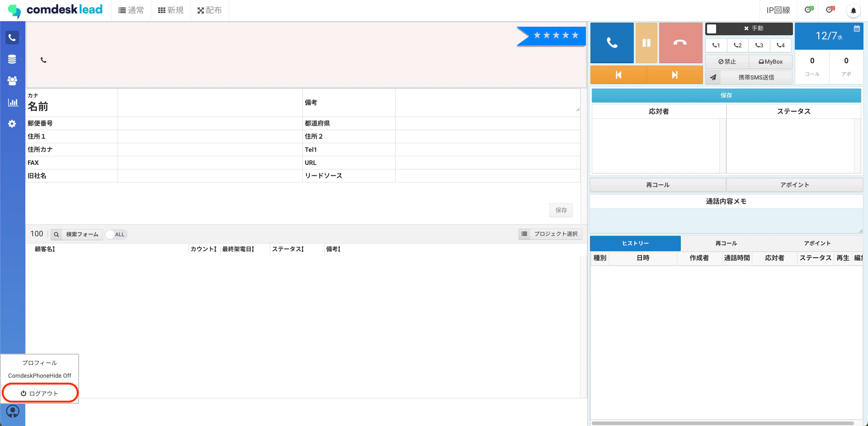The width and height of the screenshot is (868, 426).
Task: Open the calendar icon on the date panel
Action: 857,28
